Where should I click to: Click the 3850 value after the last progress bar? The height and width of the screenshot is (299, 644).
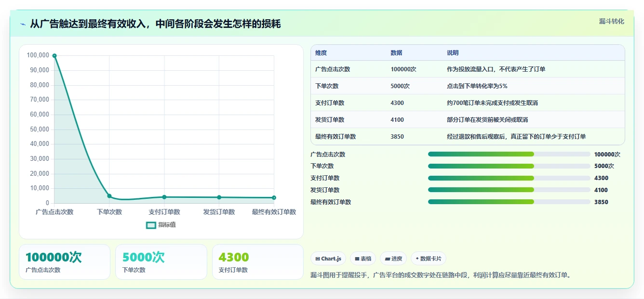click(601, 202)
